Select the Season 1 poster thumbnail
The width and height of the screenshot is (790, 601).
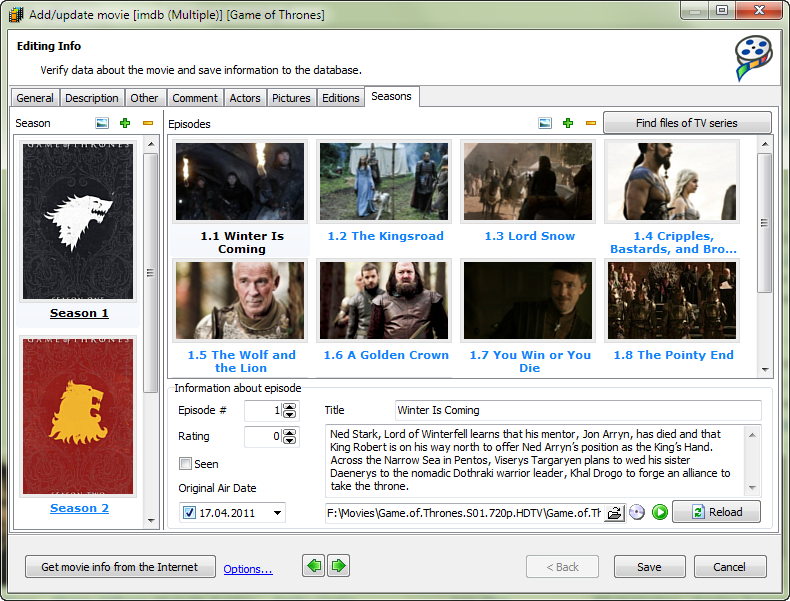(x=78, y=221)
